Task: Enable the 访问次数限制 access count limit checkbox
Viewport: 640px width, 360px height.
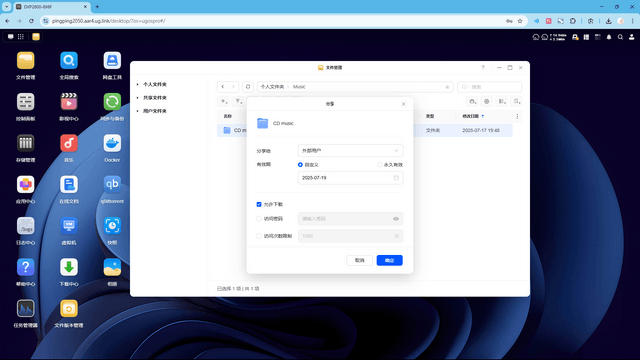Action: click(x=259, y=236)
